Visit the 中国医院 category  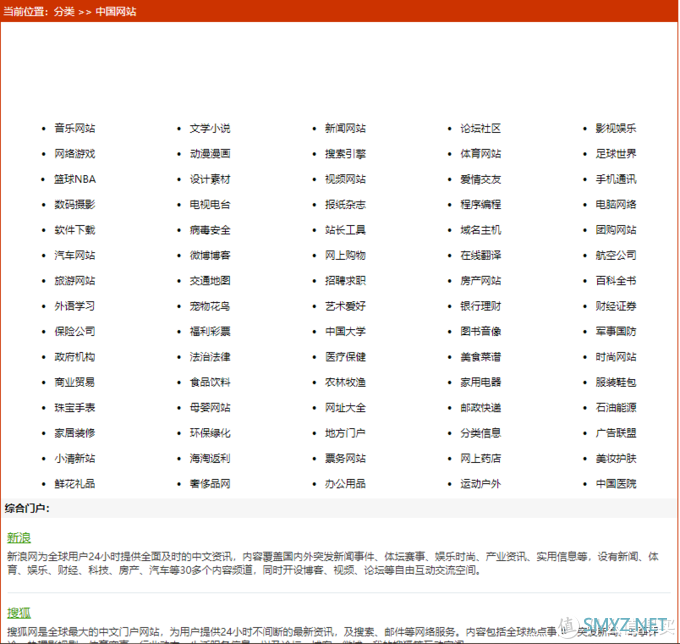click(x=615, y=484)
